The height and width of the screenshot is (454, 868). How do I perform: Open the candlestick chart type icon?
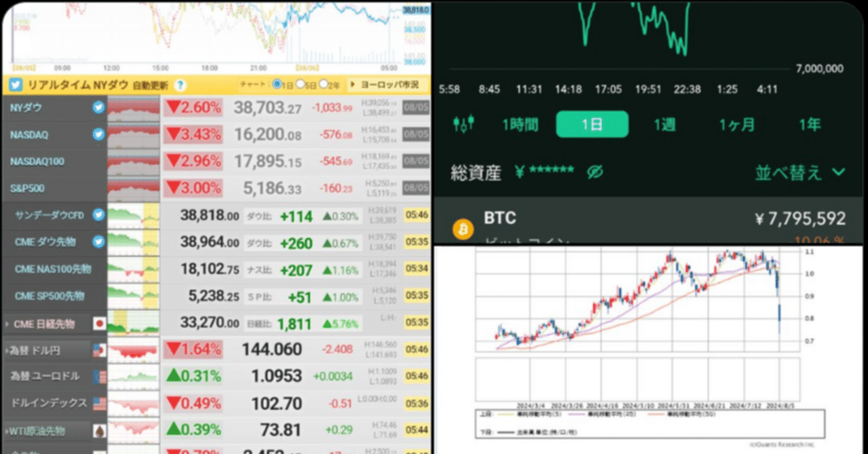[463, 124]
